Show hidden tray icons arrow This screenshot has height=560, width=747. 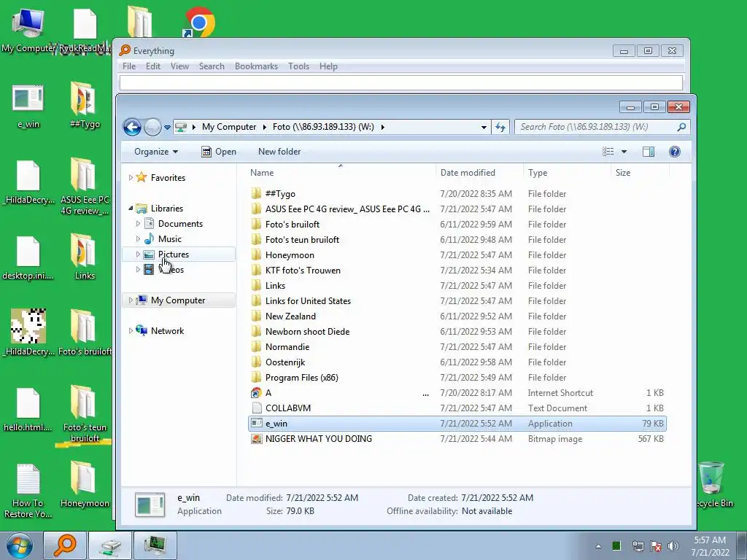(x=598, y=546)
